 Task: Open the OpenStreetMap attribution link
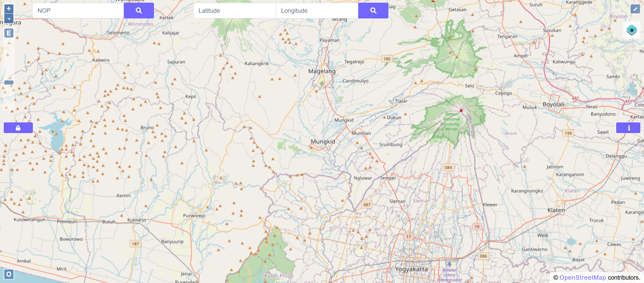click(583, 278)
